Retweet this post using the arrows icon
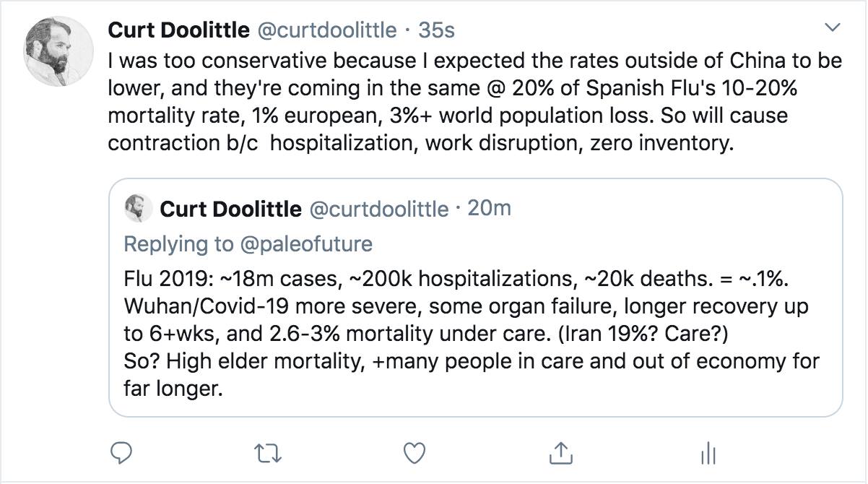Viewport: 868px width, 484px height. click(269, 453)
